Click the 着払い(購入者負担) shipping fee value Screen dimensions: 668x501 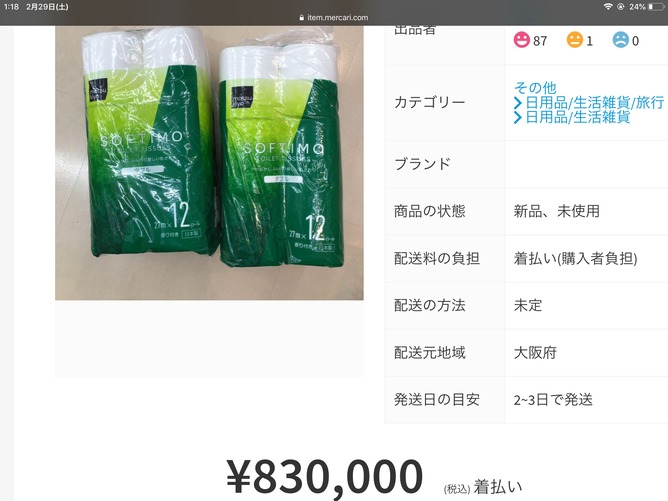[575, 259]
